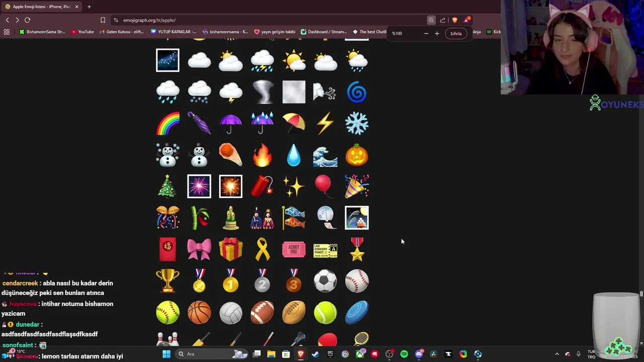
Task: Open the Windows Start menu
Action: tap(167, 354)
